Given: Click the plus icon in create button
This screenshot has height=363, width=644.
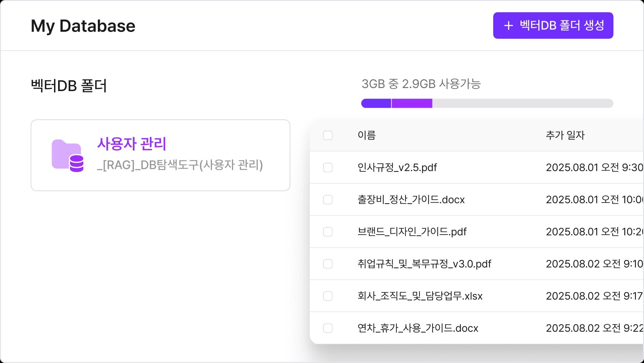Looking at the screenshot, I should 508,26.
